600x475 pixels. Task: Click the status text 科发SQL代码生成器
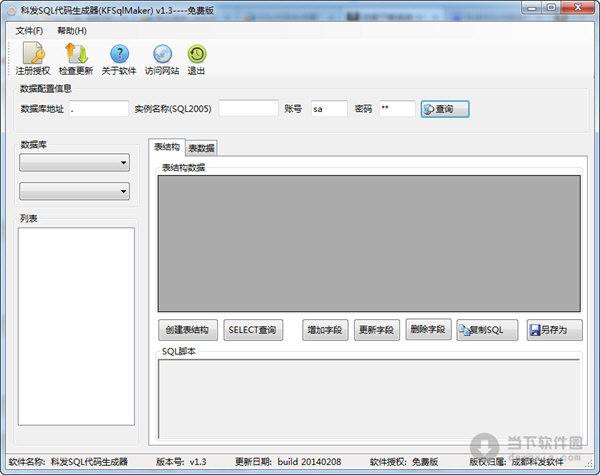89,462
